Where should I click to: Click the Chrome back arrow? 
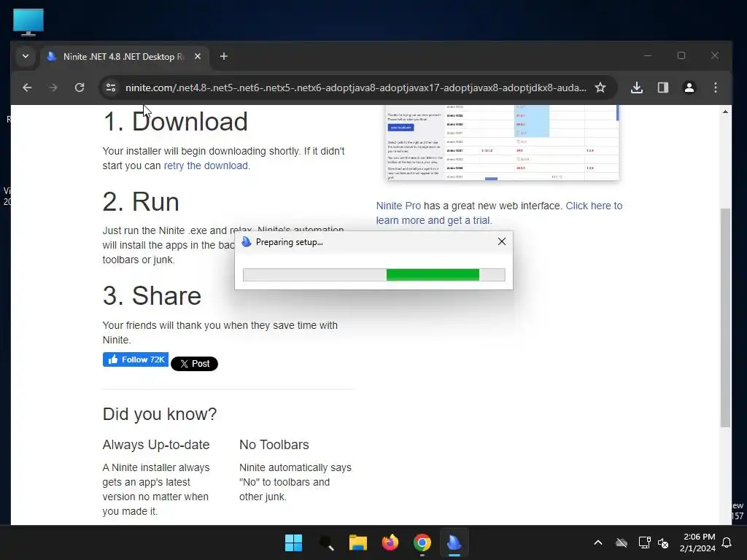[x=27, y=87]
